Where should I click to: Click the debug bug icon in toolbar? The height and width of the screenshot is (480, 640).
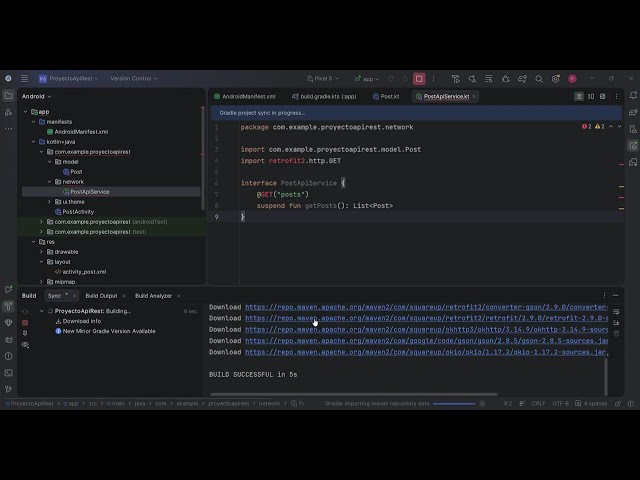(506, 79)
